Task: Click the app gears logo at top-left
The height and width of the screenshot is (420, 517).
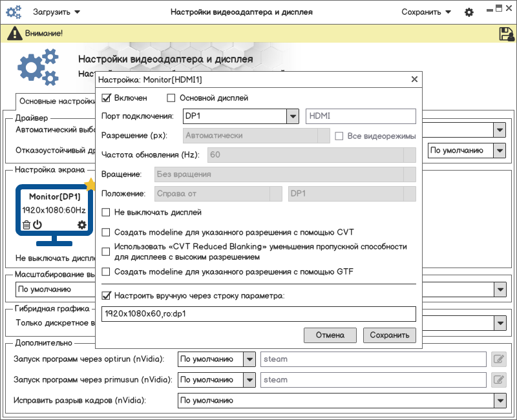Action: (x=14, y=12)
